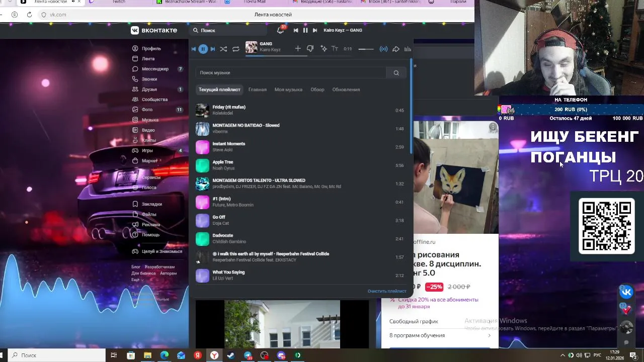Image resolution: width=644 pixels, height=362 pixels.
Task: Play #1 (Intro) by Future
Action: point(300,202)
